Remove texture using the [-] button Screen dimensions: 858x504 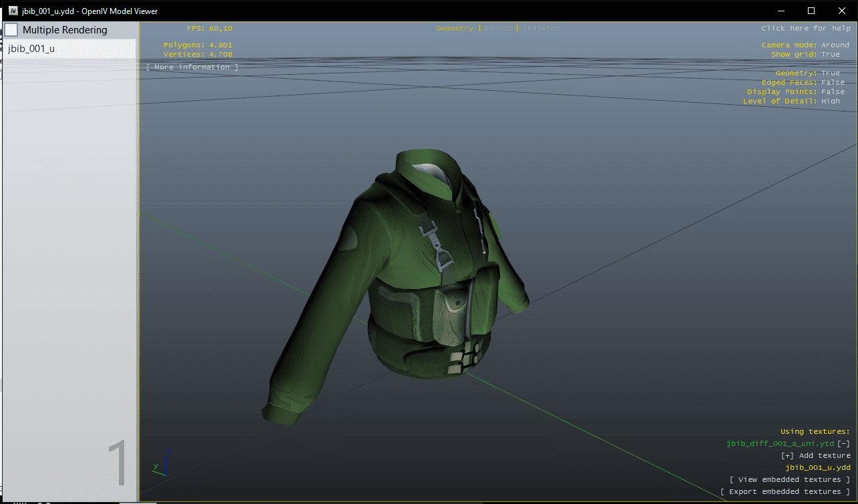pos(843,444)
